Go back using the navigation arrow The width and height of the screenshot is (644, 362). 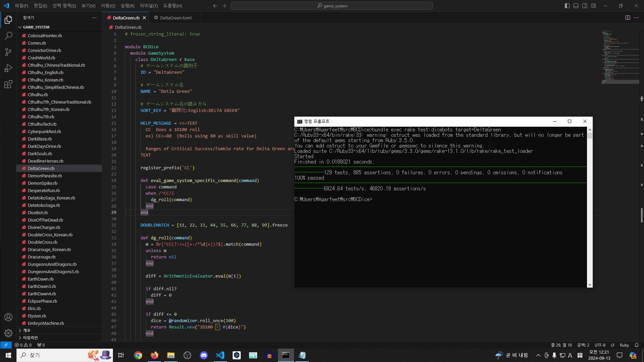pyautogui.click(x=215, y=6)
